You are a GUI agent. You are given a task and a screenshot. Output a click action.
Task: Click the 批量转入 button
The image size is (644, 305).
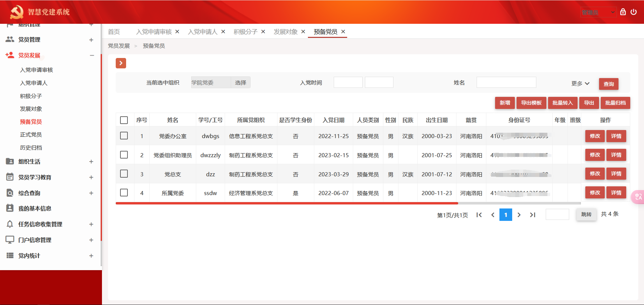coord(562,103)
